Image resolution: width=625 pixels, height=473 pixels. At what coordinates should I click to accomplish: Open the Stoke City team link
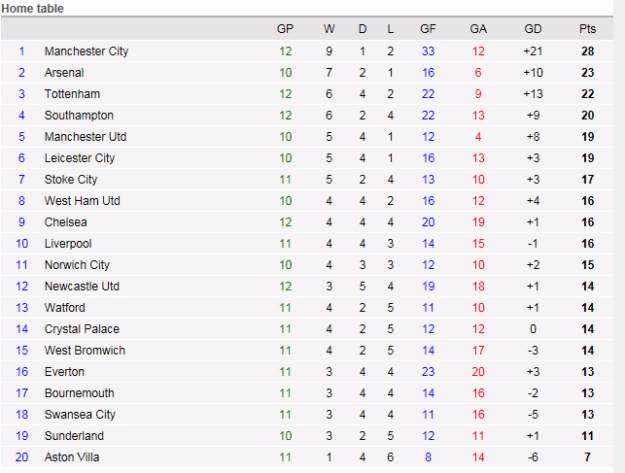[x=71, y=180]
